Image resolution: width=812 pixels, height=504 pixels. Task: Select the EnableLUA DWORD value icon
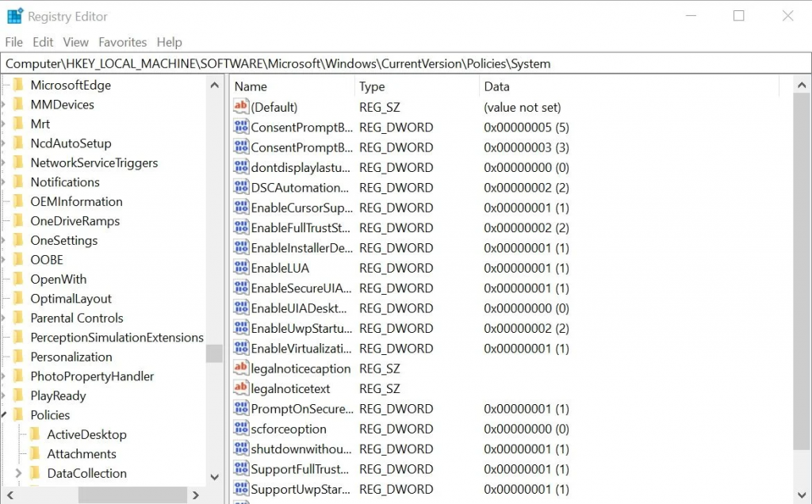tap(241, 268)
